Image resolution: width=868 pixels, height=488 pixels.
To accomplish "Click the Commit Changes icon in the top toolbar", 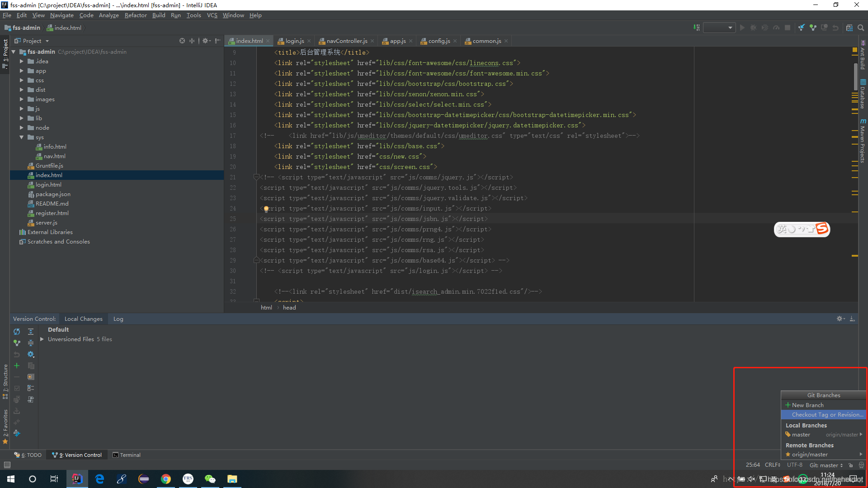I will tap(813, 28).
